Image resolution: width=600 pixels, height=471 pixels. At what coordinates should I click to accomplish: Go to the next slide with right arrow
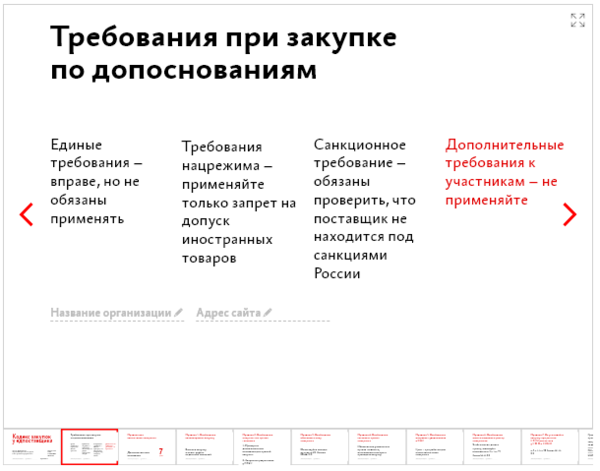point(569,215)
